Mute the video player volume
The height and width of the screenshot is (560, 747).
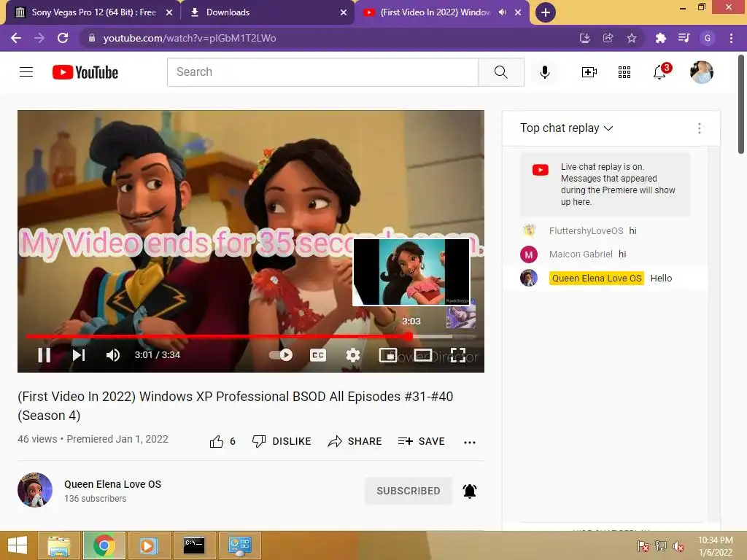113,355
